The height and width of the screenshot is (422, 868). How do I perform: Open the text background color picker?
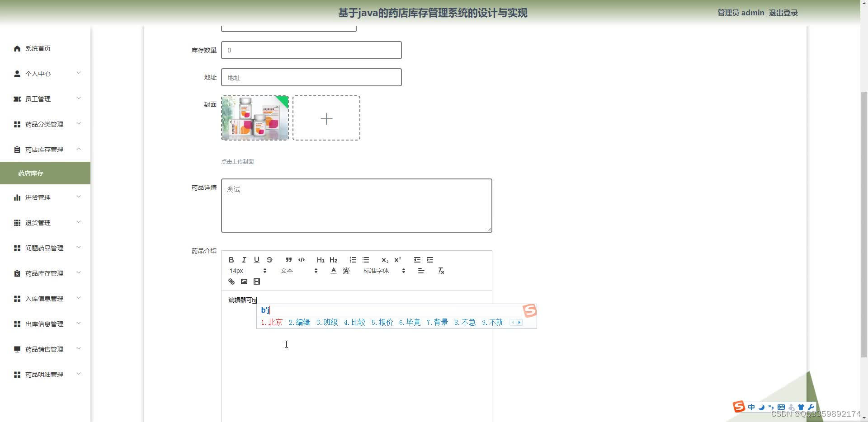[x=346, y=271]
